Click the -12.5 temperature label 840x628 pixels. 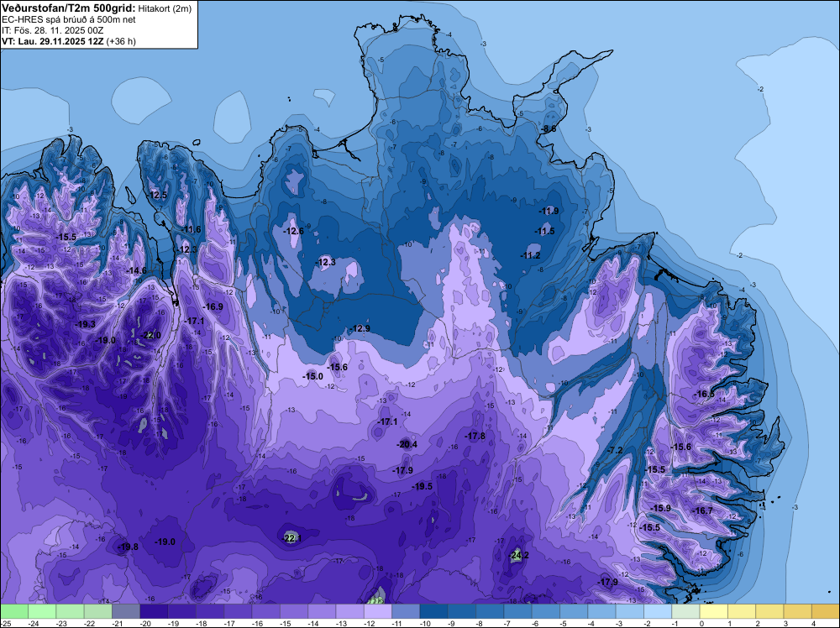click(x=158, y=195)
